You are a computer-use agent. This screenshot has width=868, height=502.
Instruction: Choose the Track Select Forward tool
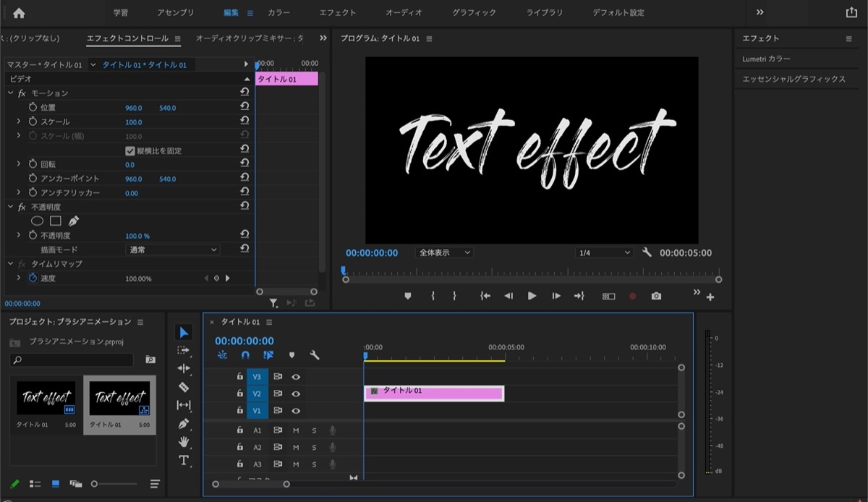tap(184, 350)
